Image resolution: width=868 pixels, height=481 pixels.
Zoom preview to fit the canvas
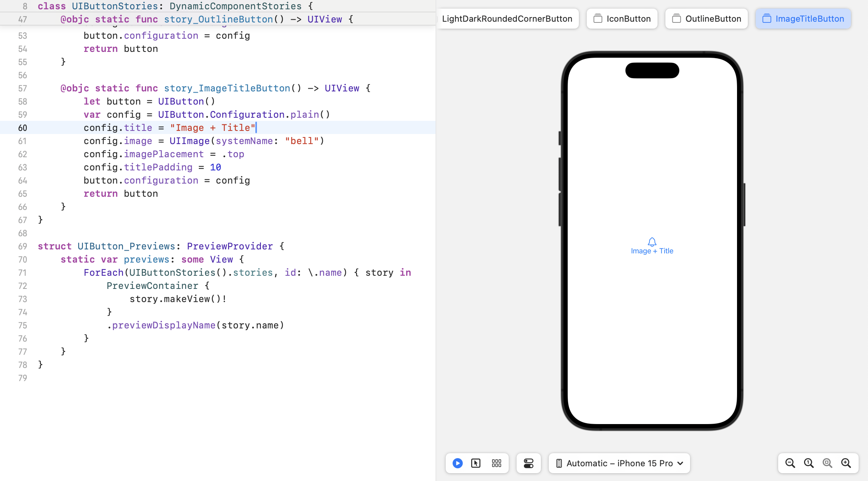[x=827, y=463]
